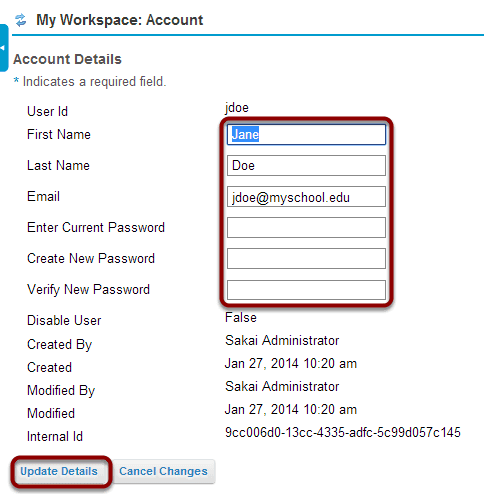Click the First Name input field
This screenshot has height=494, width=484.
pyautogui.click(x=306, y=135)
